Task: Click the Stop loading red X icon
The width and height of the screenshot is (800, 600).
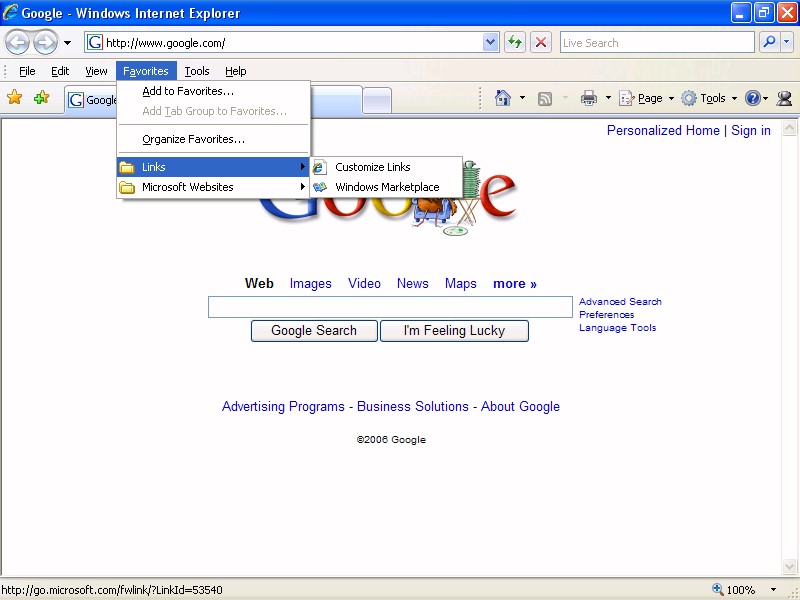Action: pyautogui.click(x=541, y=42)
